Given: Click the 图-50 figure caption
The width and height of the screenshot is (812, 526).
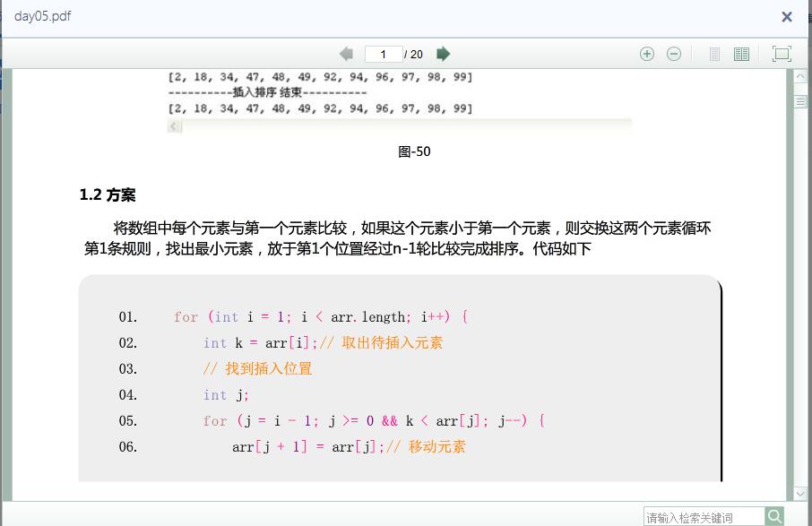Looking at the screenshot, I should 414,151.
